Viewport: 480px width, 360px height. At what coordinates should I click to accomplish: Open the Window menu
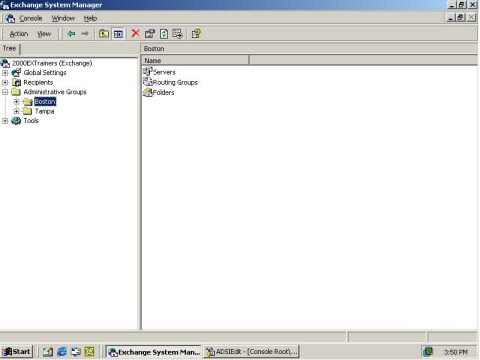63,18
